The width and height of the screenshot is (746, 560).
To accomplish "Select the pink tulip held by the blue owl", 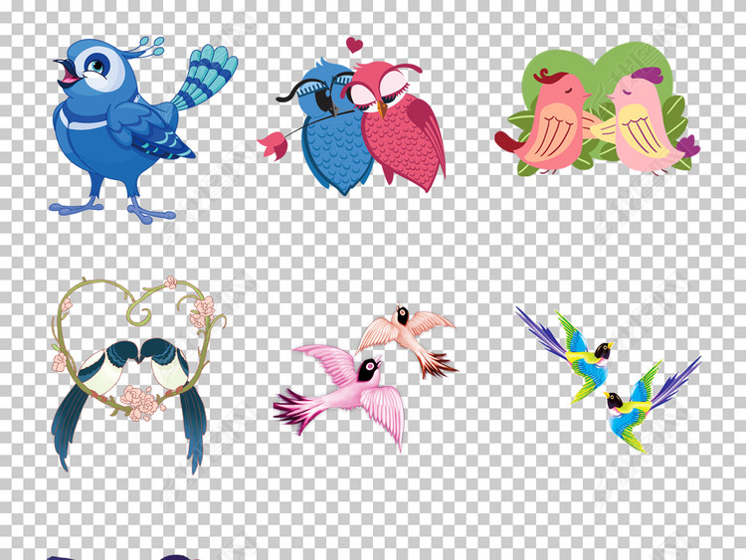I will tap(273, 146).
